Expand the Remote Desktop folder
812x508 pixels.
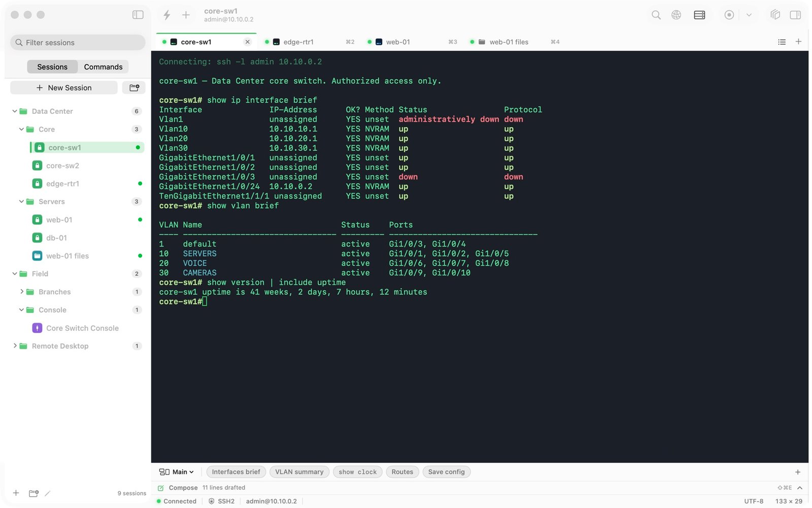pyautogui.click(x=15, y=346)
